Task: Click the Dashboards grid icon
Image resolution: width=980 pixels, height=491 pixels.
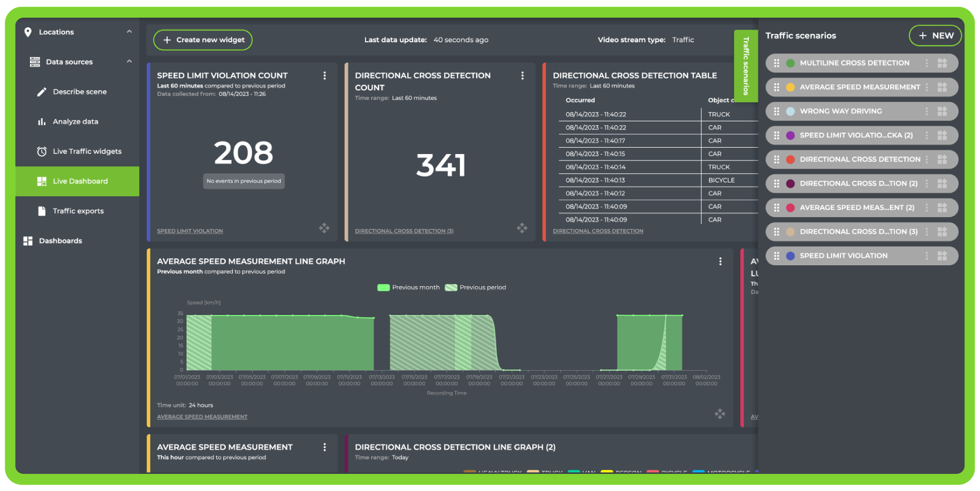Action: pos(28,241)
